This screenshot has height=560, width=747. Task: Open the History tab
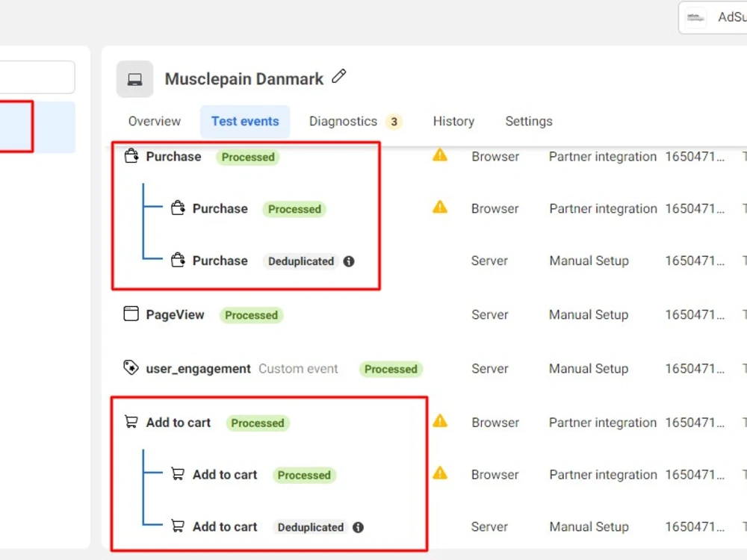(x=453, y=122)
